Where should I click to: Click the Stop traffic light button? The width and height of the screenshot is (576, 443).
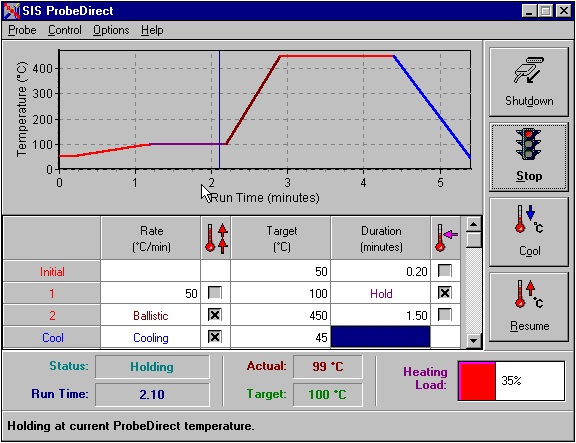pos(529,157)
